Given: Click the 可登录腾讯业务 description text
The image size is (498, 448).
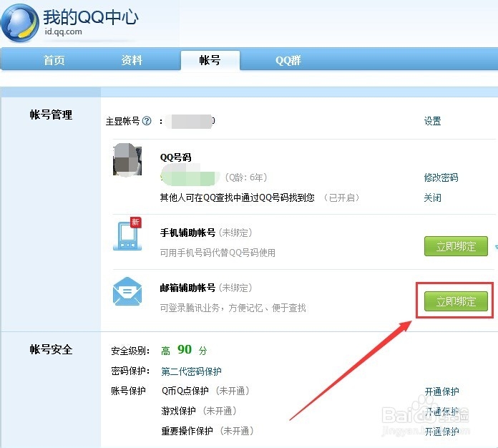Looking at the screenshot, I should click(233, 308).
